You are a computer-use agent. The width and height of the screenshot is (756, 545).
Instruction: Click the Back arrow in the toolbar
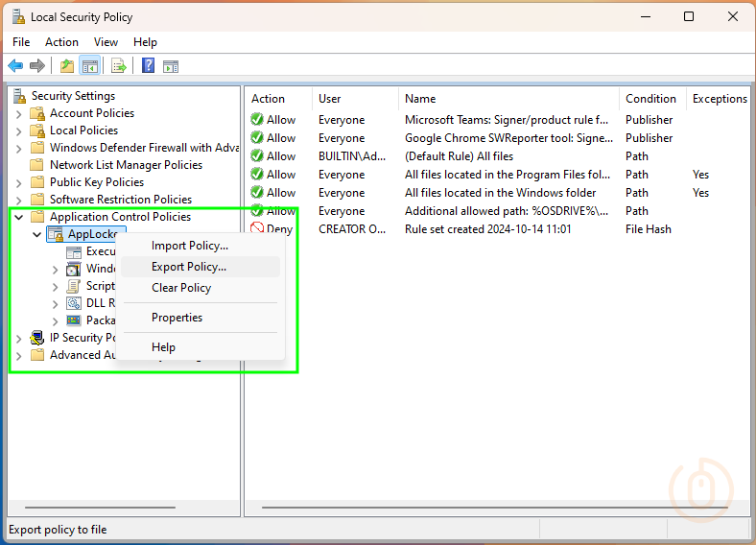pos(15,66)
